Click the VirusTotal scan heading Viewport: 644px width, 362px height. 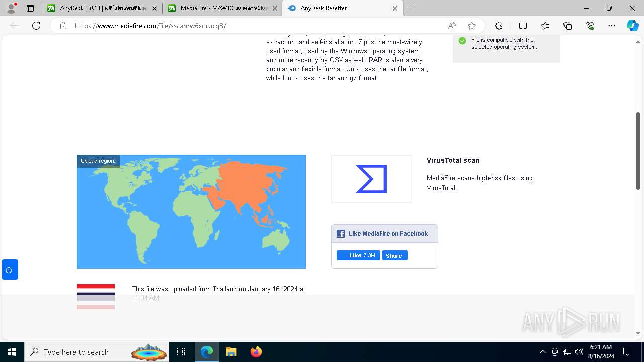[453, 160]
